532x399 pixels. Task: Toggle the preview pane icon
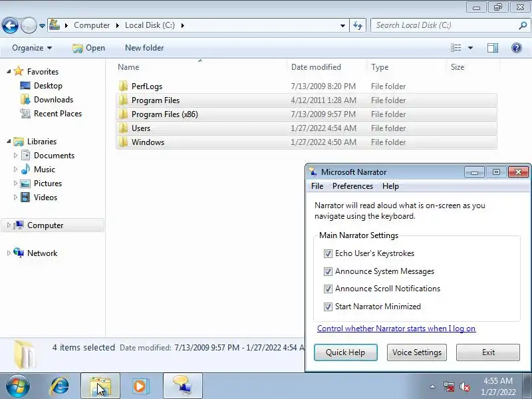point(493,48)
